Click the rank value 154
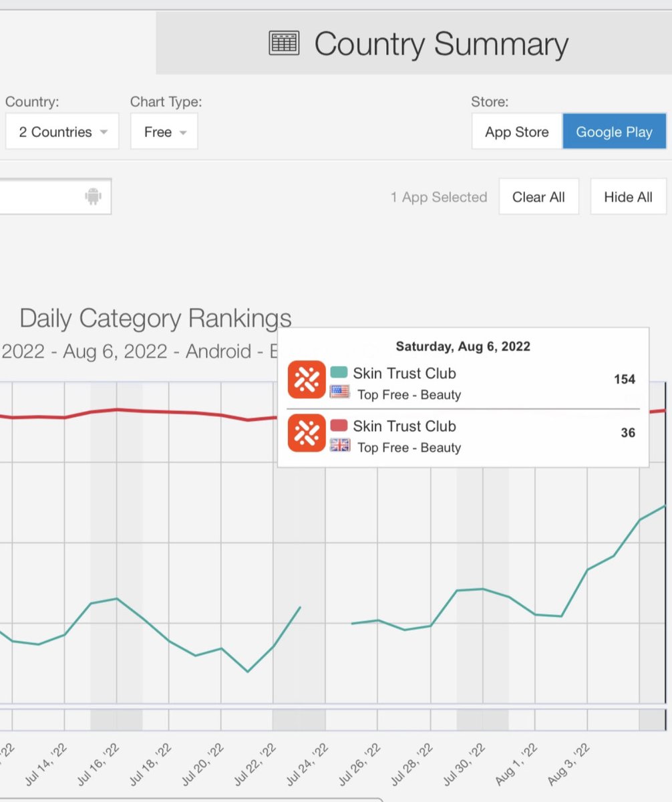The image size is (672, 802). pos(625,380)
